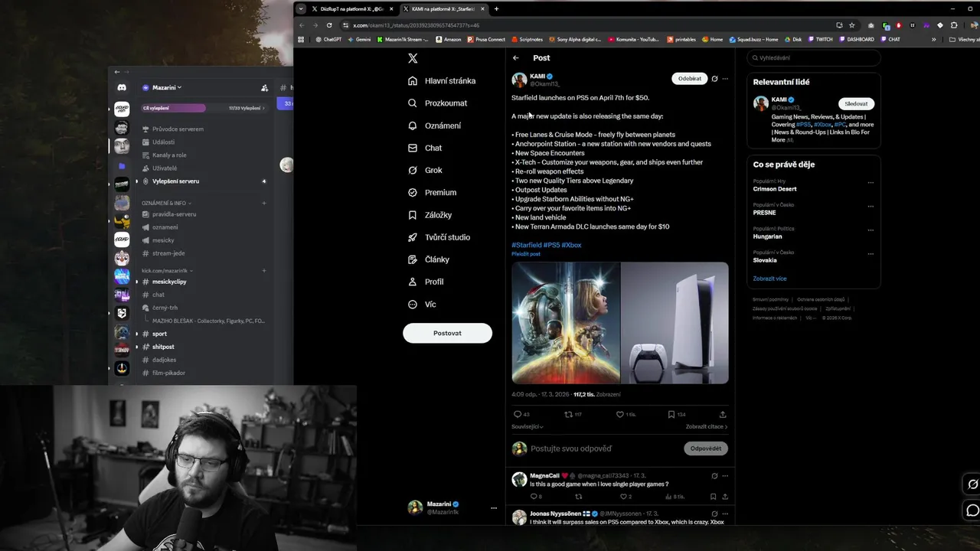Click the Cíl vylepšení boost progress bar
The height and width of the screenshot is (551, 980).
203,108
